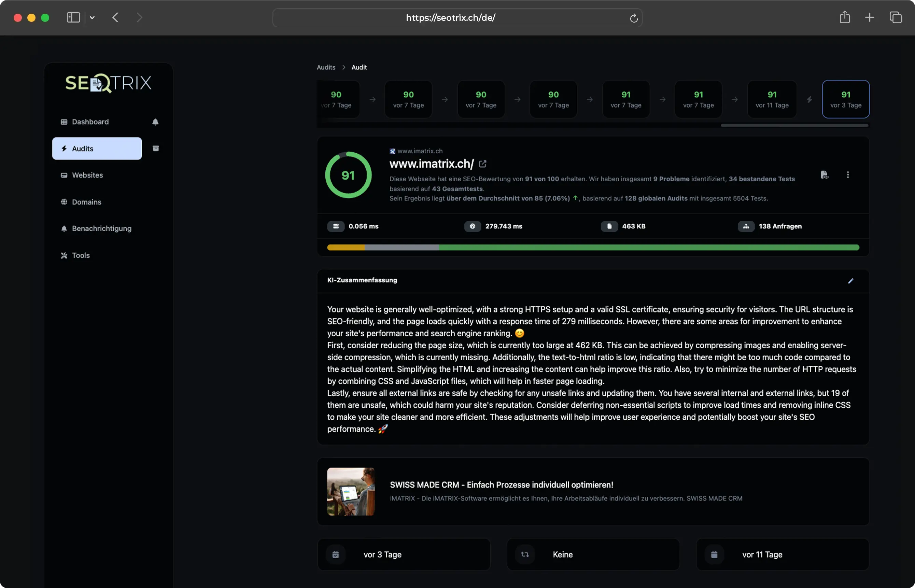Viewport: 915px width, 588px height.
Task: Click the Audits breadcrumb link
Action: coord(326,67)
